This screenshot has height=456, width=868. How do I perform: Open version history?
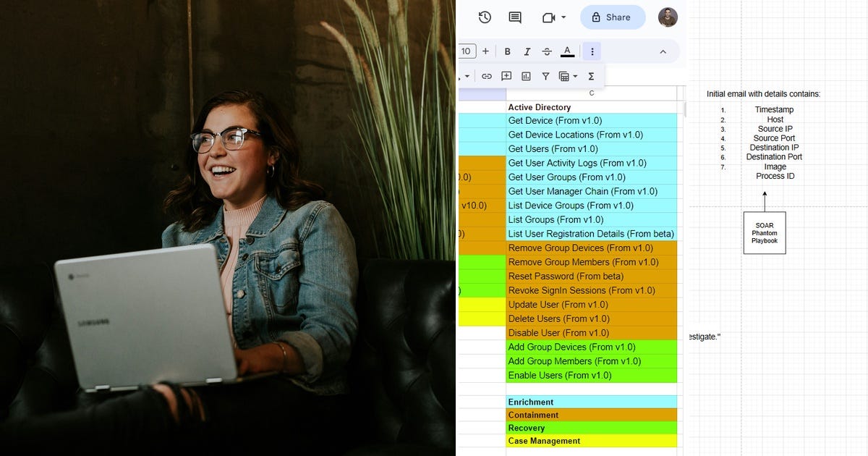(485, 17)
